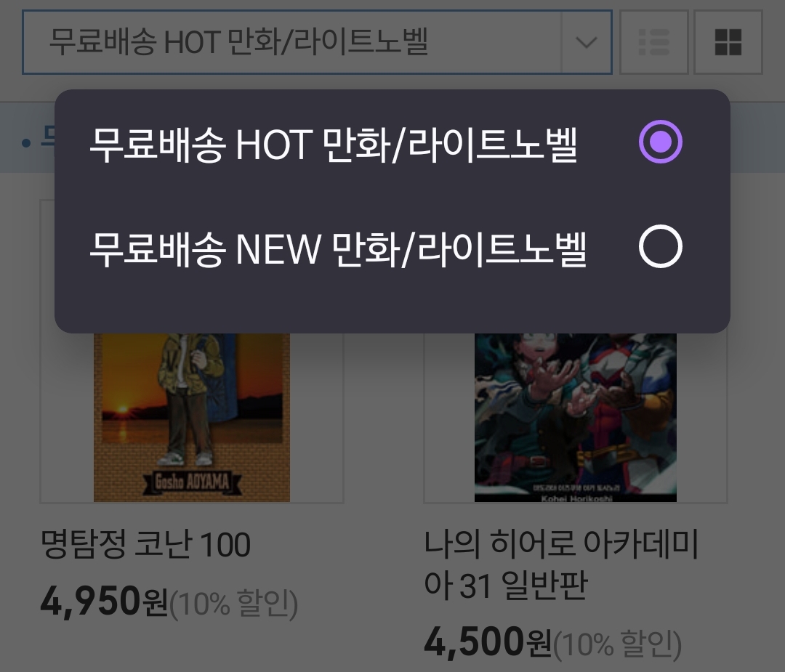Click the Kohei Horikoshi caption on cover
The width and height of the screenshot is (785, 672).
point(576,498)
